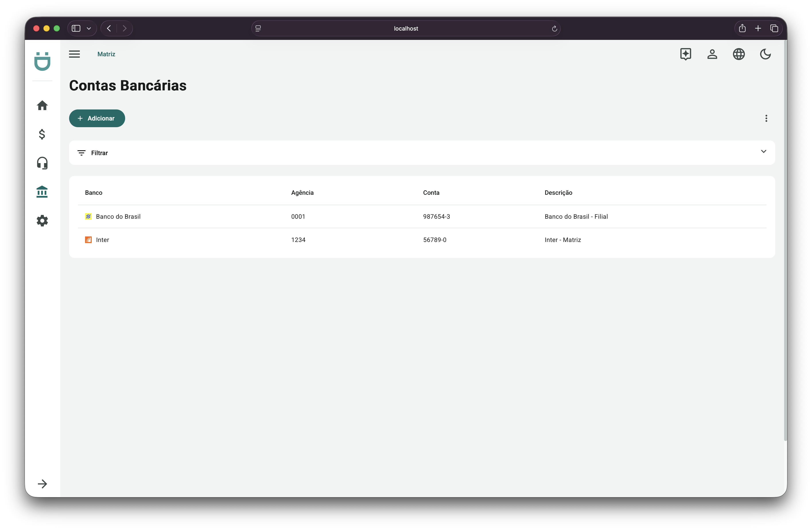Click the globe language icon
812x530 pixels.
click(x=739, y=54)
